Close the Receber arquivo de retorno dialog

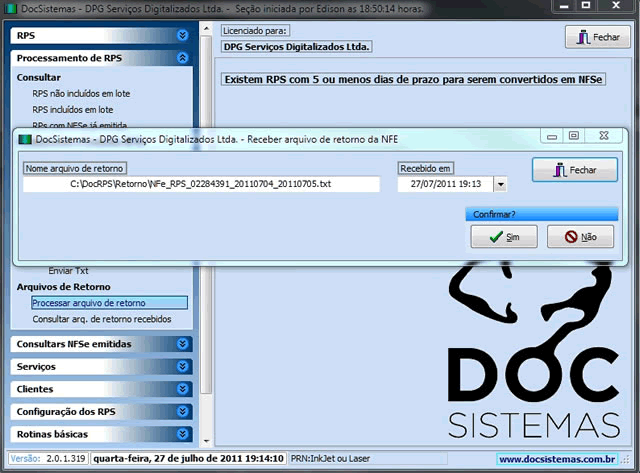(604, 135)
